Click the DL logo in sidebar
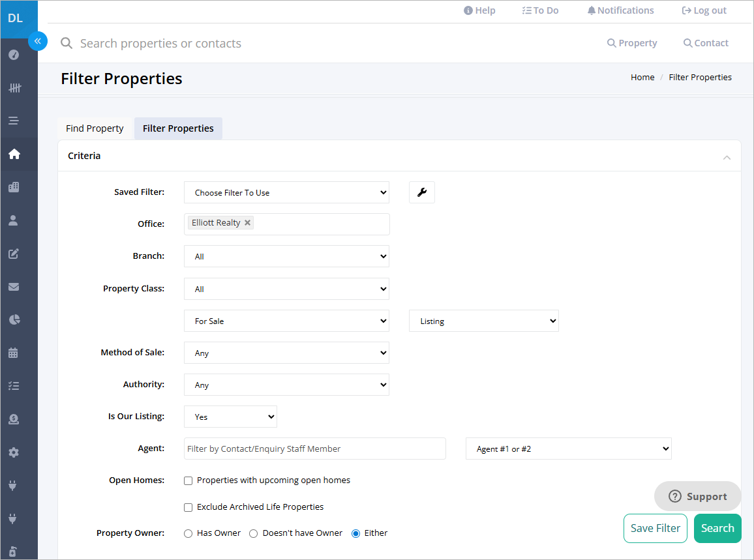 tap(16, 18)
